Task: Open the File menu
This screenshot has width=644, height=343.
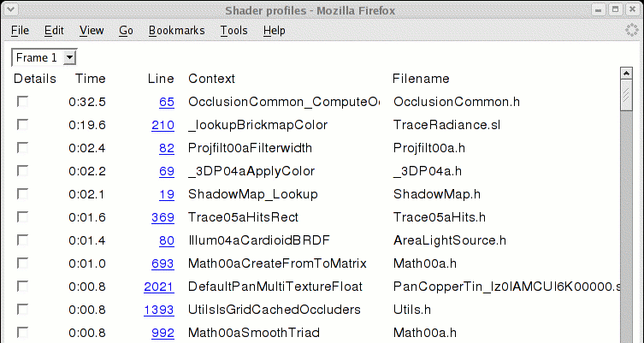Action: click(x=20, y=30)
